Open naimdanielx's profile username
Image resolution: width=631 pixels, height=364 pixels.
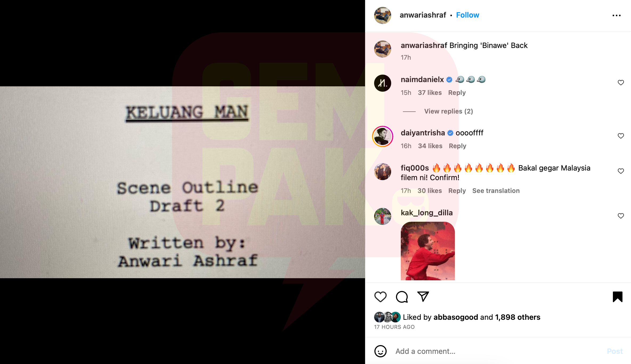tap(422, 79)
